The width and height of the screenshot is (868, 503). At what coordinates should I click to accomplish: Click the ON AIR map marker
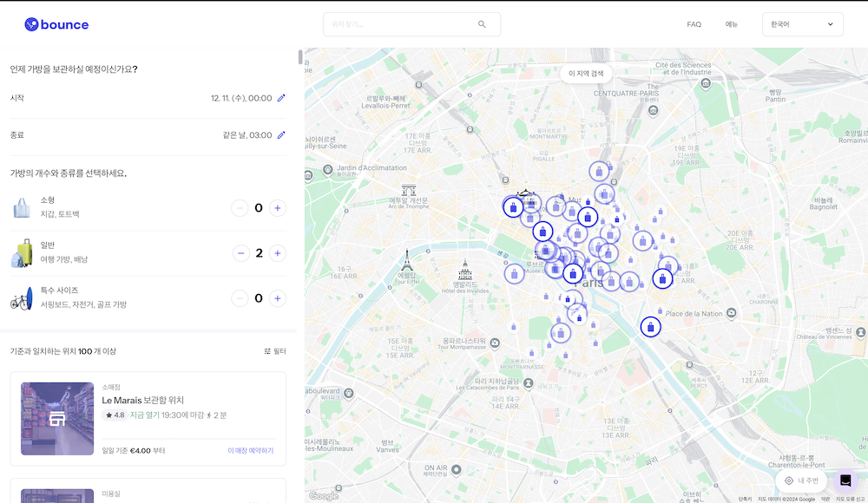[x=457, y=470]
